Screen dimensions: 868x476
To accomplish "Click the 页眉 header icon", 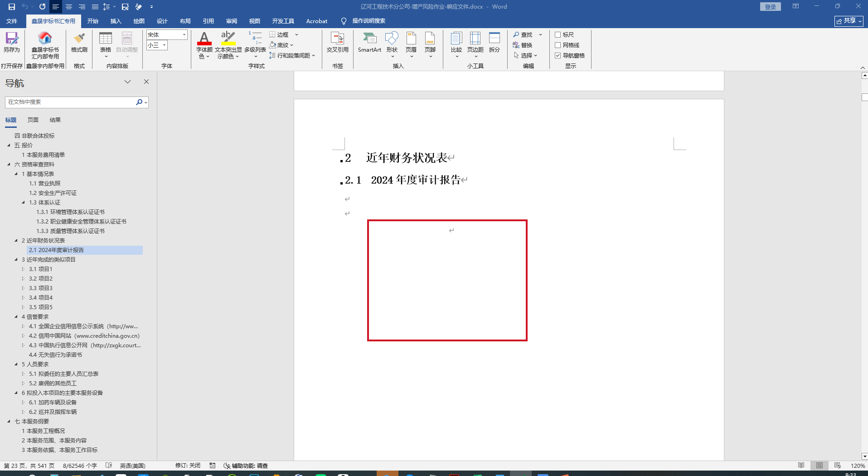I will coord(411,44).
